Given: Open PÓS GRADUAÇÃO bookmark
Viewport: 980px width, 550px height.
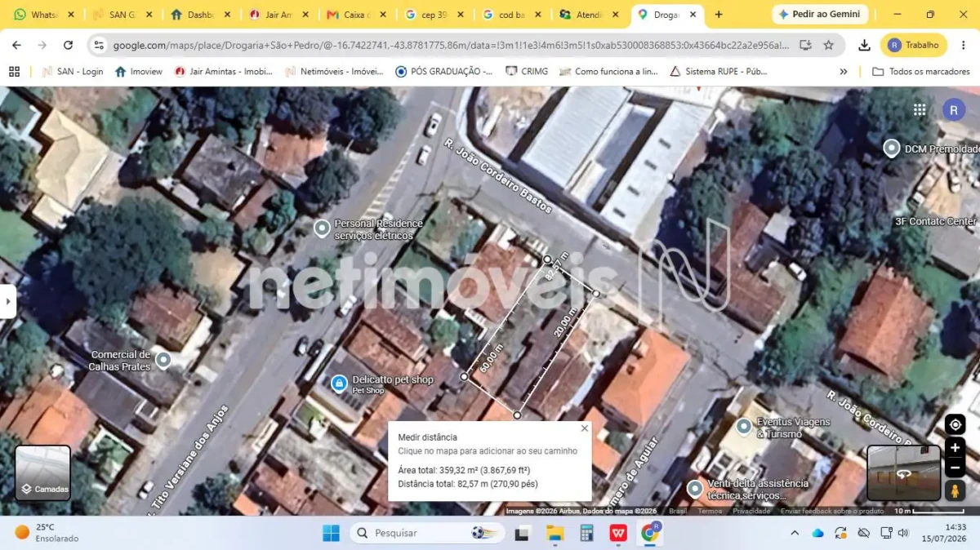Looking at the screenshot, I should [443, 72].
